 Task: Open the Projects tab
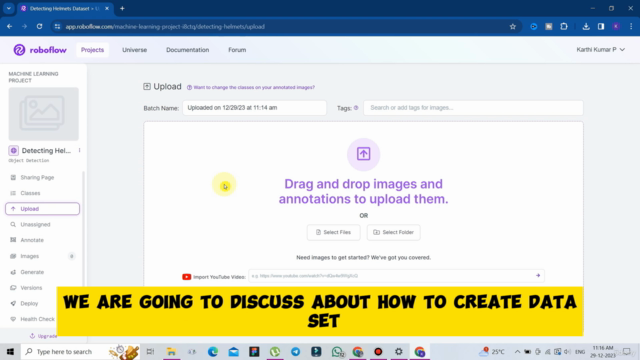click(x=92, y=50)
